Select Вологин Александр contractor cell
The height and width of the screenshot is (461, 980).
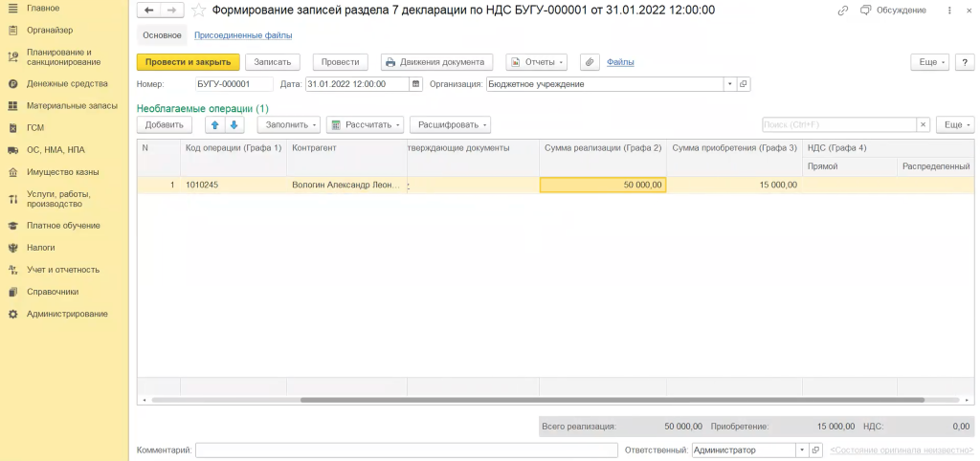pyautogui.click(x=346, y=185)
